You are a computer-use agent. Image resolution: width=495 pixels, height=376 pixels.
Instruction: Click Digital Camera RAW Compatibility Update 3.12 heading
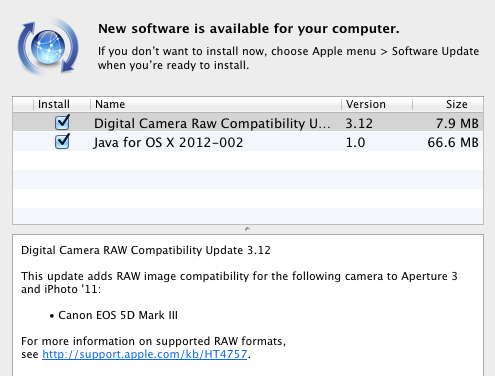click(146, 250)
